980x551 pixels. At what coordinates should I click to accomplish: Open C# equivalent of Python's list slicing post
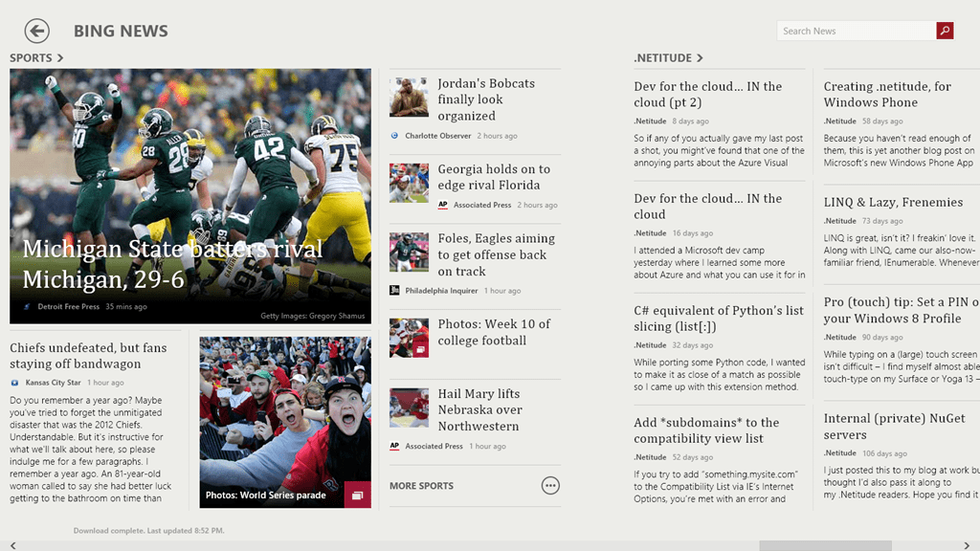pyautogui.click(x=719, y=318)
